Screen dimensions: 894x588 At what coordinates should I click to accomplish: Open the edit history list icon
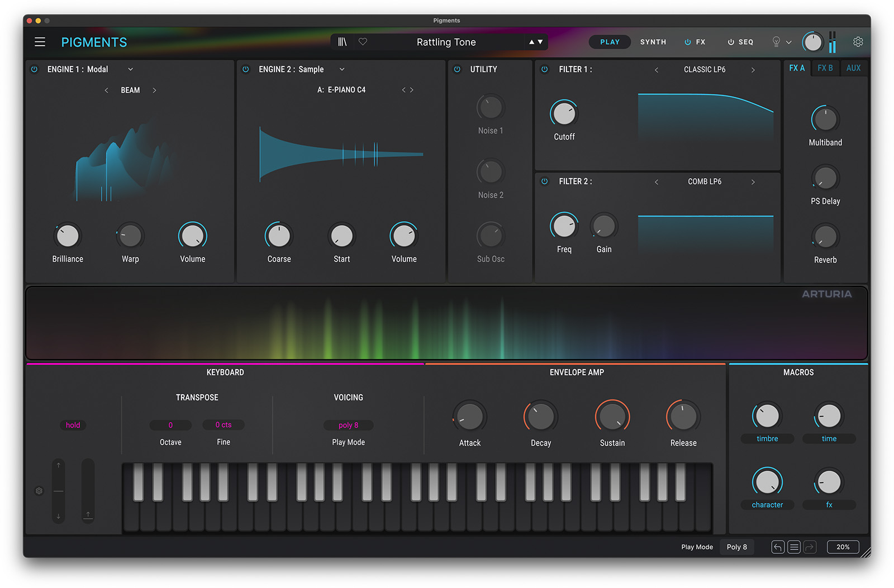(794, 547)
